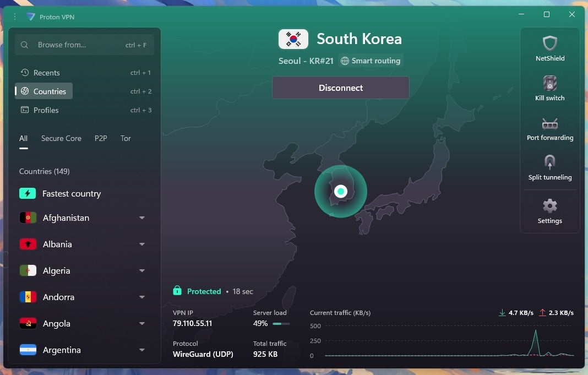Click the Countries globe icon

click(25, 91)
